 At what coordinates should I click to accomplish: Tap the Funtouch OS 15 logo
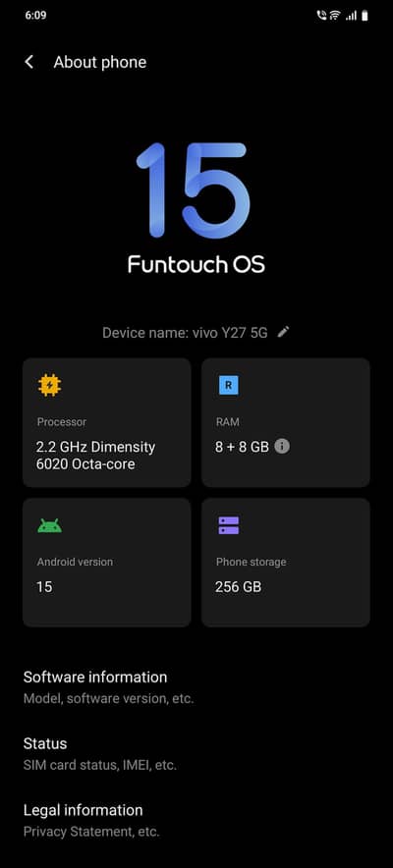196,207
